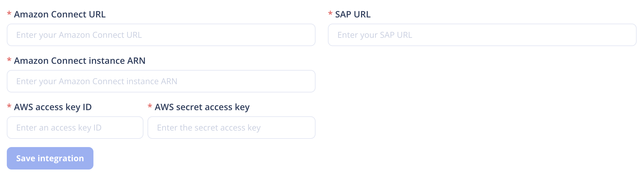Click the Enter your SAP URL placeholder text
Viewport: 644px width, 176px height.
click(375, 35)
